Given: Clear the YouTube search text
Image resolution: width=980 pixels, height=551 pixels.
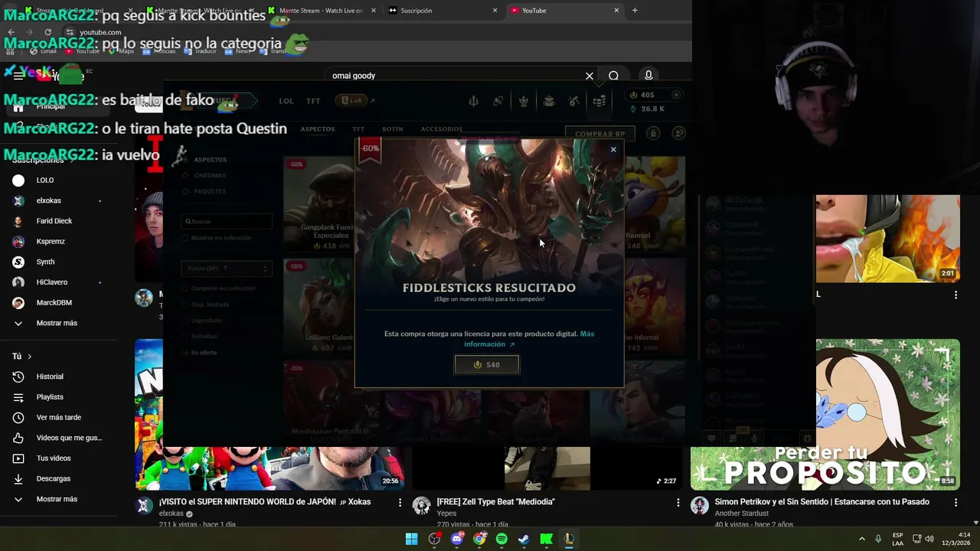Looking at the screenshot, I should coord(590,76).
